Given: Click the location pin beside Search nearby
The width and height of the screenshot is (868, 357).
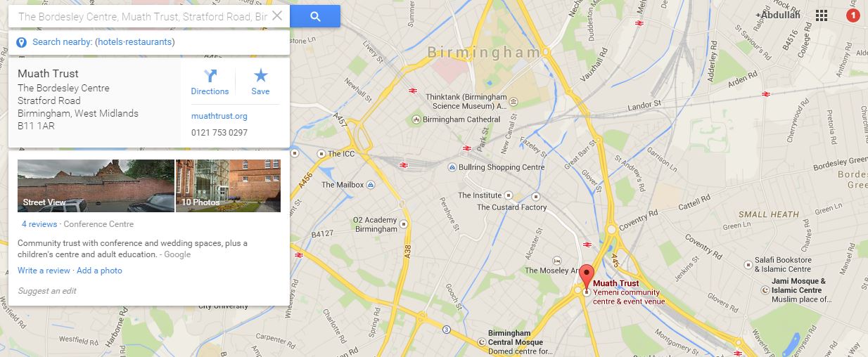Looking at the screenshot, I should 21,43.
